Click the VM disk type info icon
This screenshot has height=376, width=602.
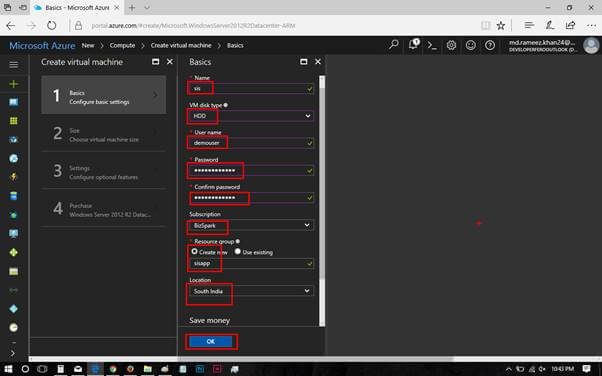coord(226,105)
